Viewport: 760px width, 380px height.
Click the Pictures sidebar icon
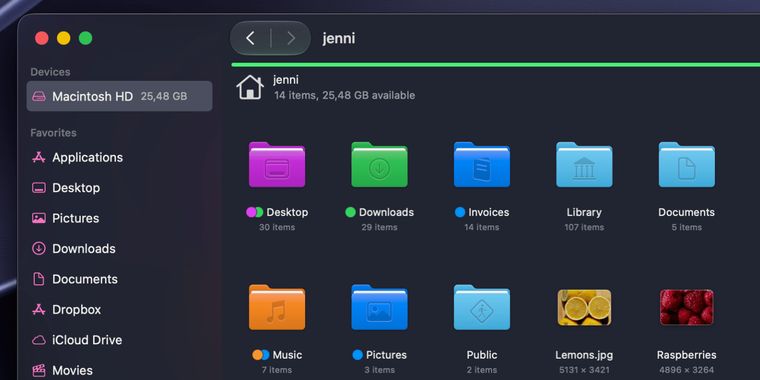pyautogui.click(x=39, y=218)
